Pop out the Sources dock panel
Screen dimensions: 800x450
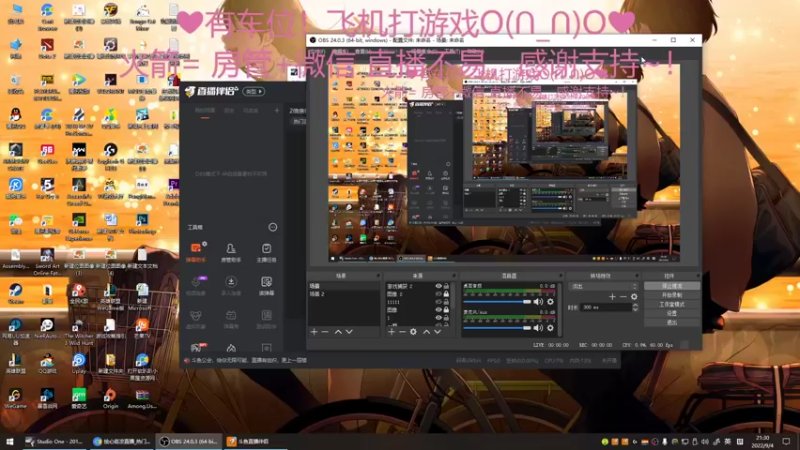(455, 276)
